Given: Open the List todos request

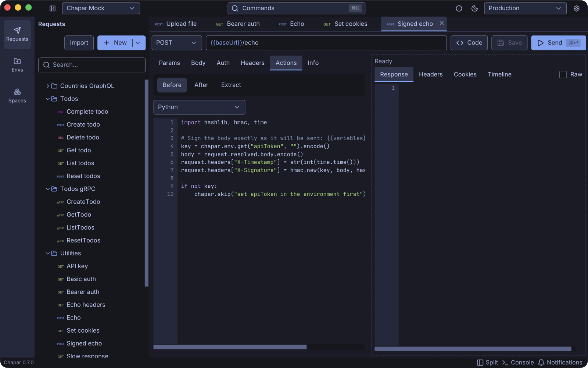Looking at the screenshot, I should [x=80, y=163].
